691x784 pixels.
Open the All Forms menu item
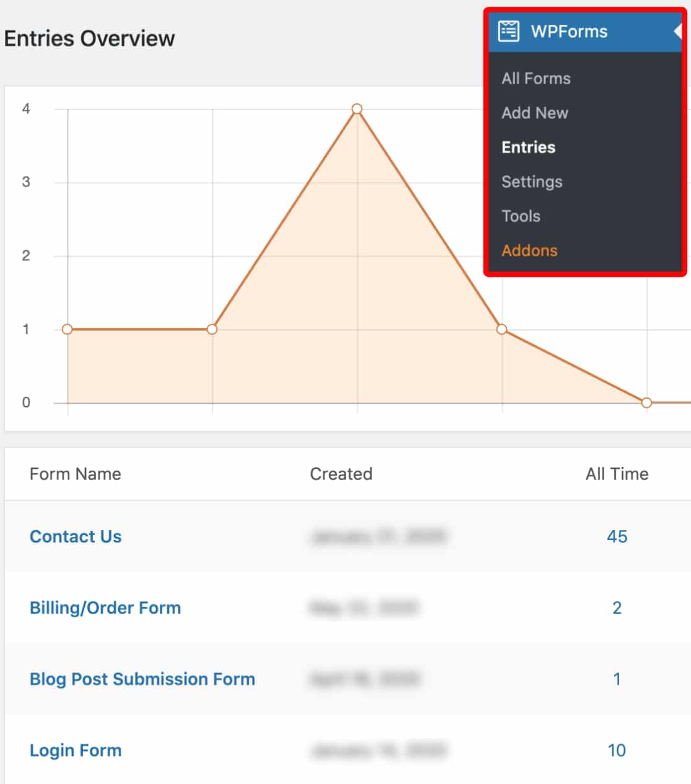[536, 79]
